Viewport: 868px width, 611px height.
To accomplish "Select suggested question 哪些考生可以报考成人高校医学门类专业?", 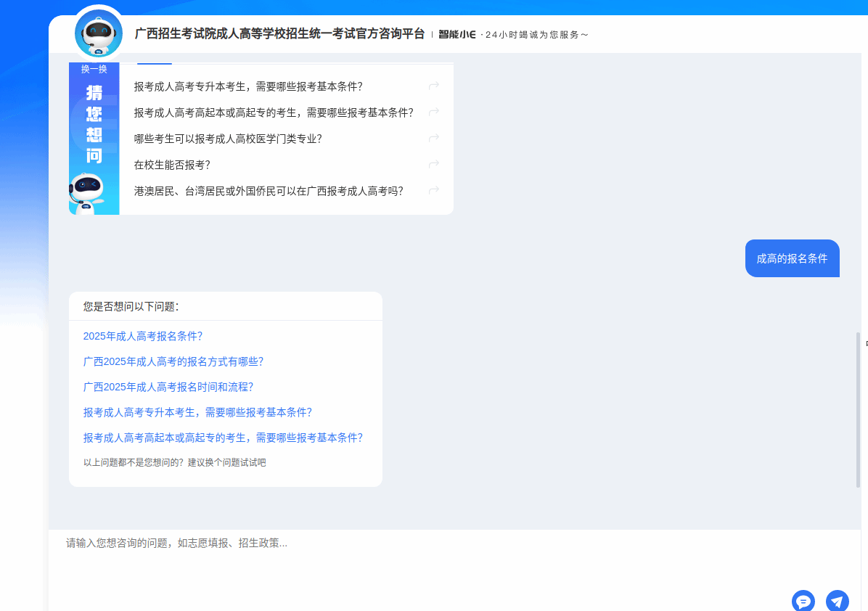I will pyautogui.click(x=228, y=139).
